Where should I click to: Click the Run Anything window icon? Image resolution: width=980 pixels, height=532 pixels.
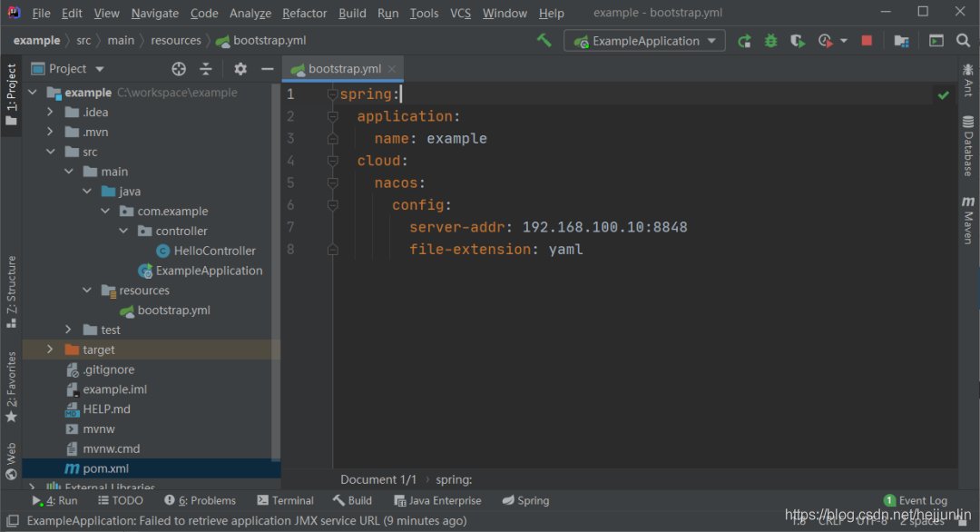tap(936, 41)
